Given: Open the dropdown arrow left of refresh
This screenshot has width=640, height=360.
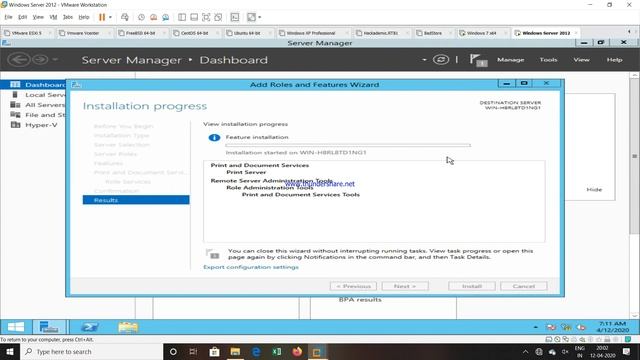Looking at the screenshot, I should coord(424,60).
